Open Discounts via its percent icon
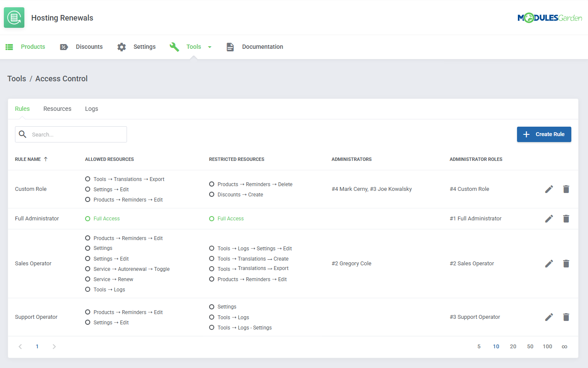This screenshot has height=368, width=588. (64, 47)
